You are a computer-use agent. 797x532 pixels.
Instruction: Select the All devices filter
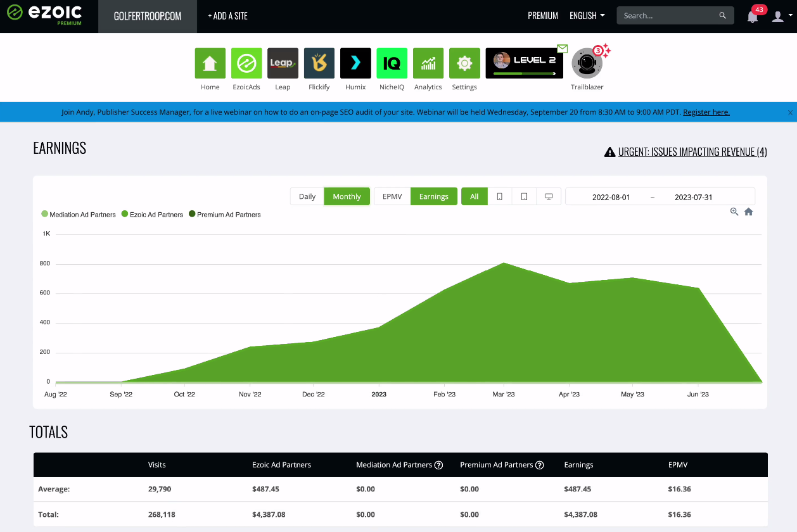coord(475,196)
